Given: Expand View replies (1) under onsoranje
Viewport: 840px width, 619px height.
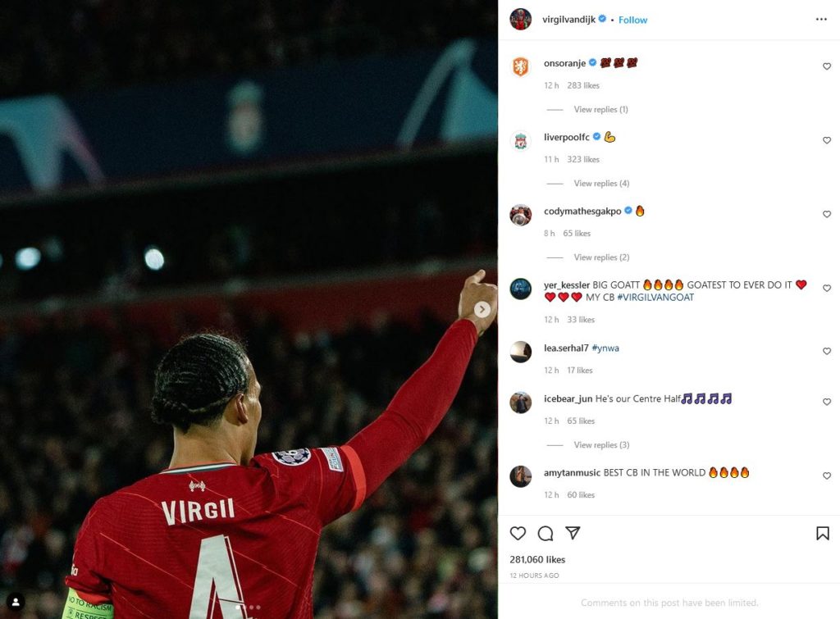Looking at the screenshot, I should coord(600,109).
